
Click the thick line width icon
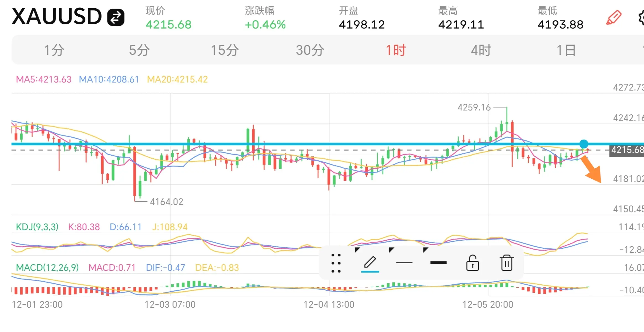click(x=438, y=262)
